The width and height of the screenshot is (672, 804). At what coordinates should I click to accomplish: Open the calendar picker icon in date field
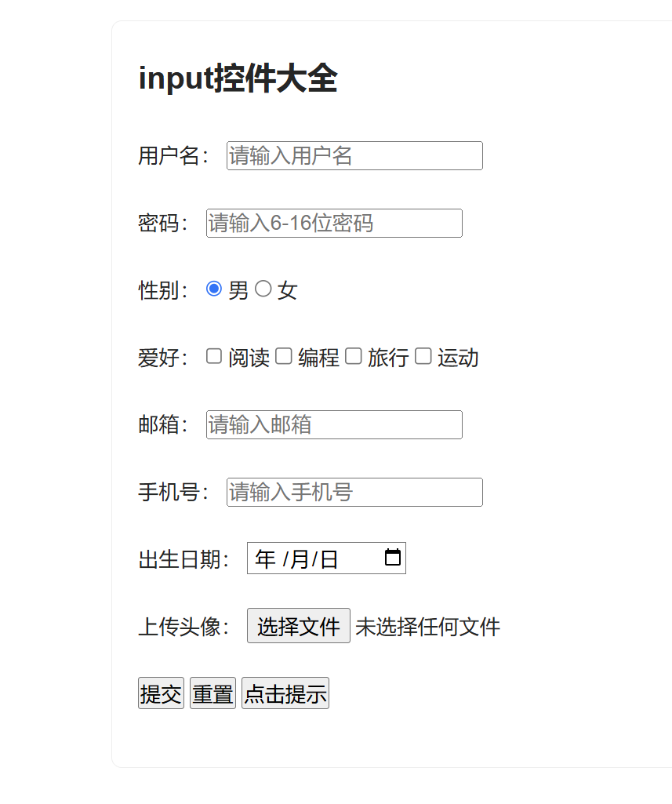click(393, 558)
